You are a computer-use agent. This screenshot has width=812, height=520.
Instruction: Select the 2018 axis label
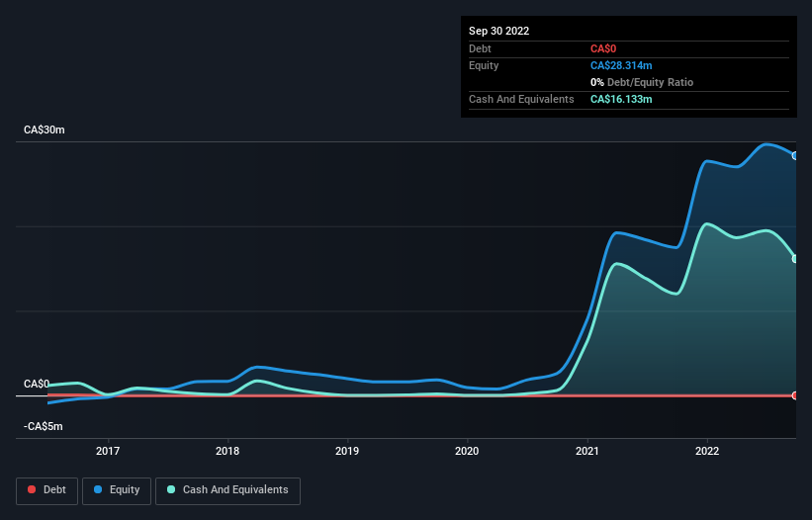(x=227, y=451)
